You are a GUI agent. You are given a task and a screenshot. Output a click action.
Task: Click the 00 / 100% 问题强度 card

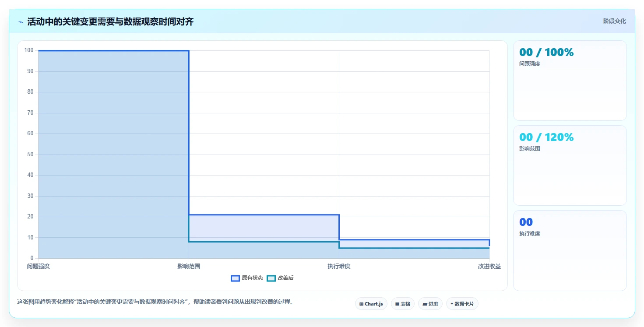pyautogui.click(x=570, y=81)
